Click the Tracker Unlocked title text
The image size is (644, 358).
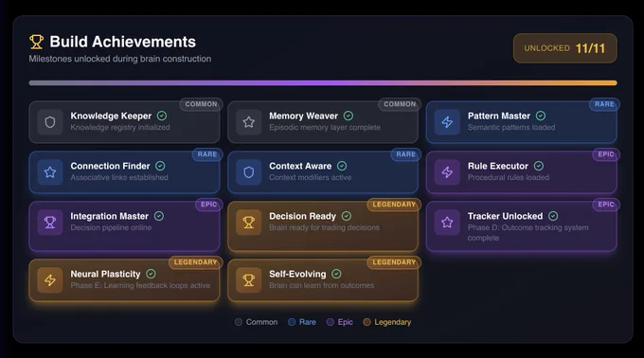pos(505,216)
